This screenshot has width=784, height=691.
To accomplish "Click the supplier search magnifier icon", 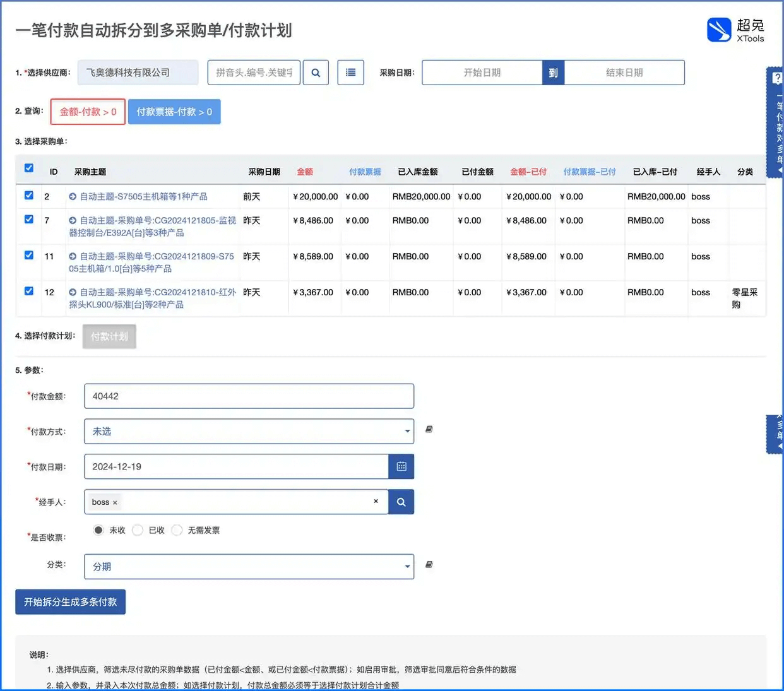I will (316, 73).
